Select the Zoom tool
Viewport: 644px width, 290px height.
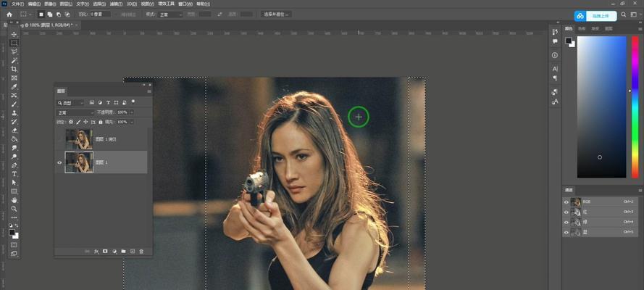(x=14, y=209)
